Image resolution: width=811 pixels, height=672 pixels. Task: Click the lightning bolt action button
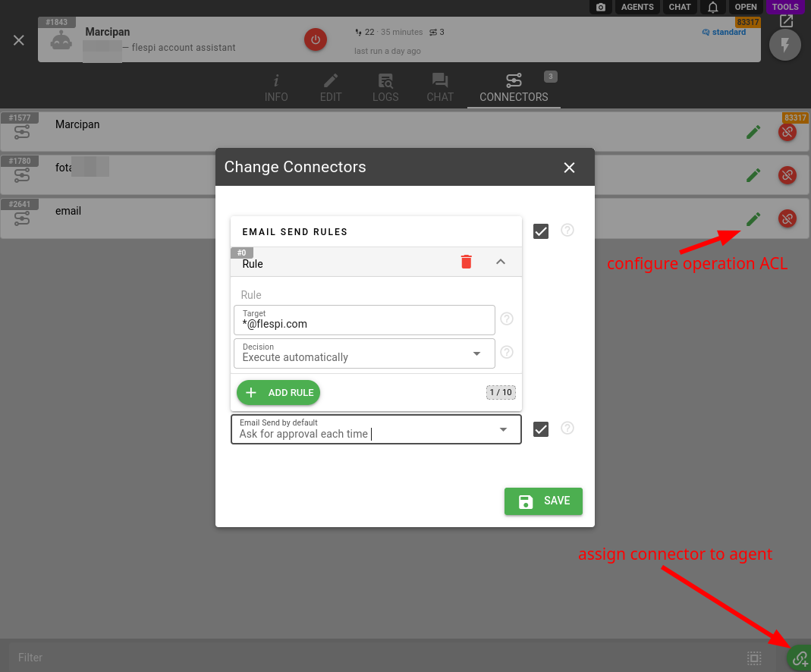click(x=784, y=45)
